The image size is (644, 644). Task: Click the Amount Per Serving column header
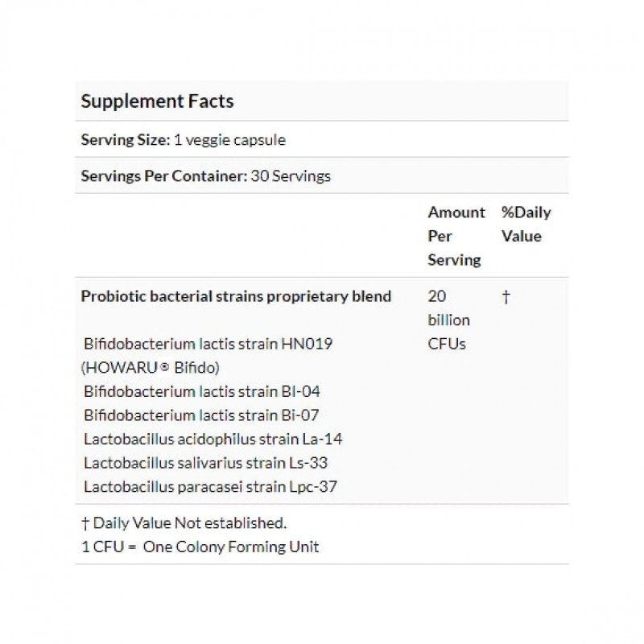point(456,236)
